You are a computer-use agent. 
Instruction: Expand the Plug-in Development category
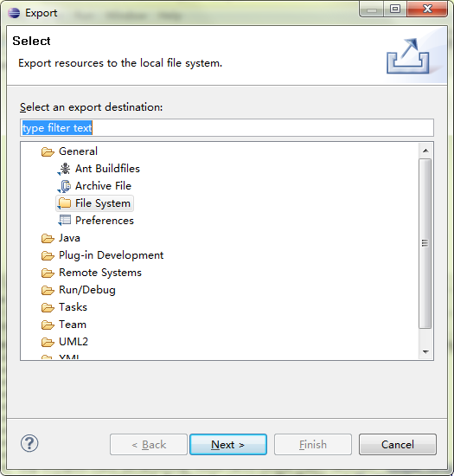coord(111,255)
